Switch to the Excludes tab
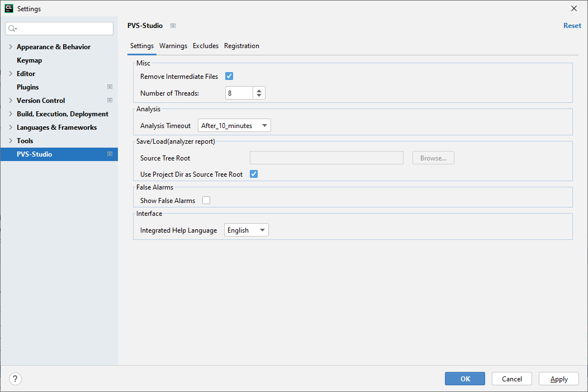Image resolution: width=588 pixels, height=392 pixels. point(206,46)
